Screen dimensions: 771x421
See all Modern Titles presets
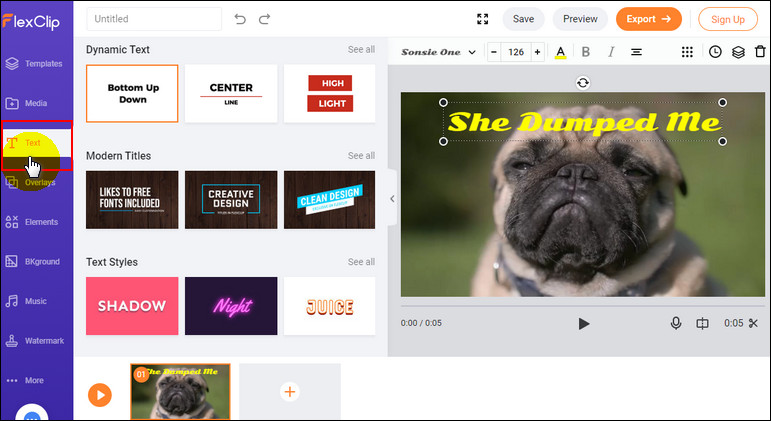point(361,155)
